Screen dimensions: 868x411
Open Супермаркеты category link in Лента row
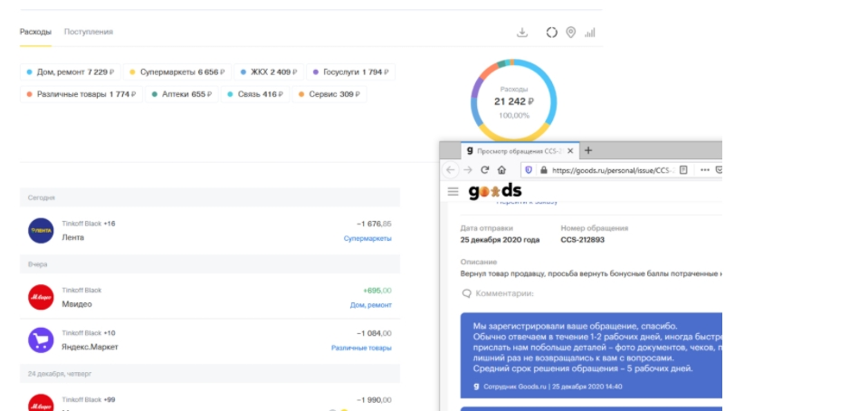click(367, 238)
